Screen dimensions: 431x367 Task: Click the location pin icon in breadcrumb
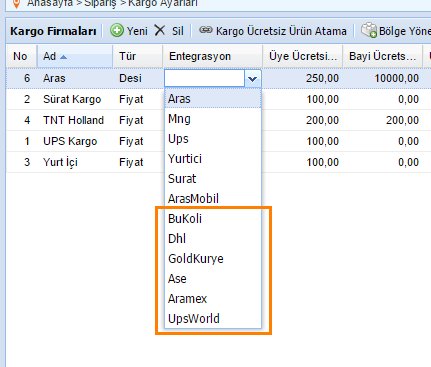coord(16,3)
